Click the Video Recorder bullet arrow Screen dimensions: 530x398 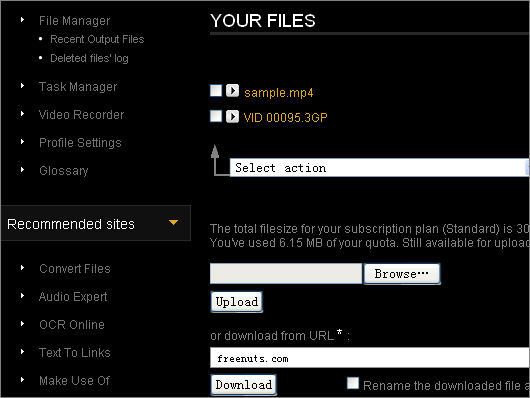tap(22, 114)
